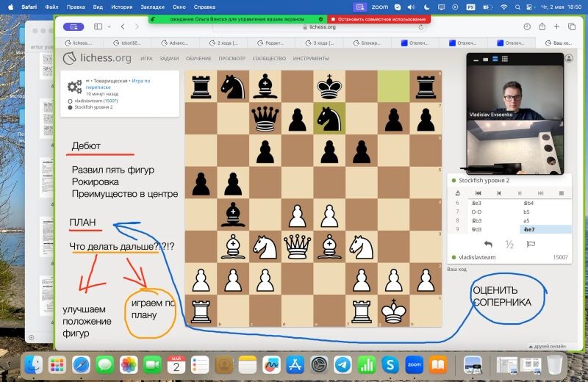Click the Safari share icon
The image size is (588, 382).
coord(541,26)
